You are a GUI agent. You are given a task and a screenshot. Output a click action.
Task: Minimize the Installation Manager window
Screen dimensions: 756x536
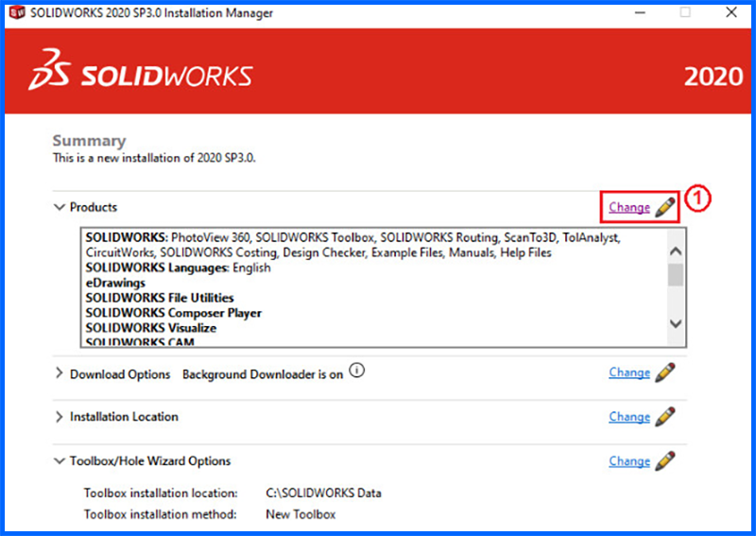point(640,12)
